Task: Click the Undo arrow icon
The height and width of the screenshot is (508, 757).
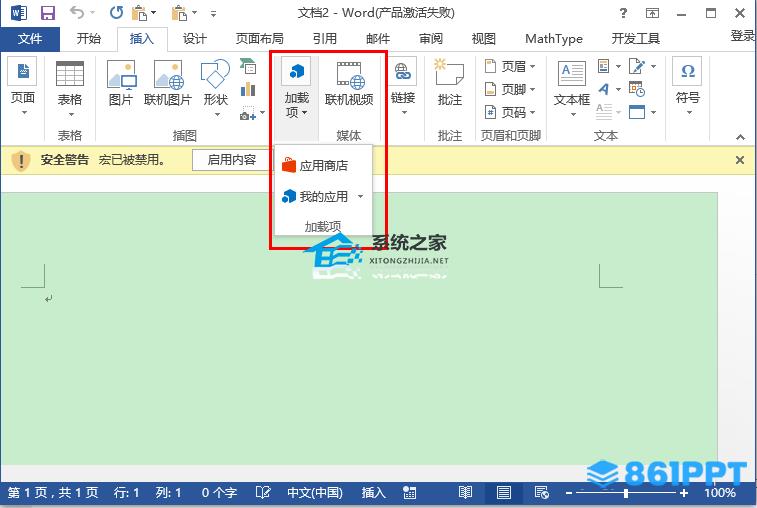Action: pos(77,12)
